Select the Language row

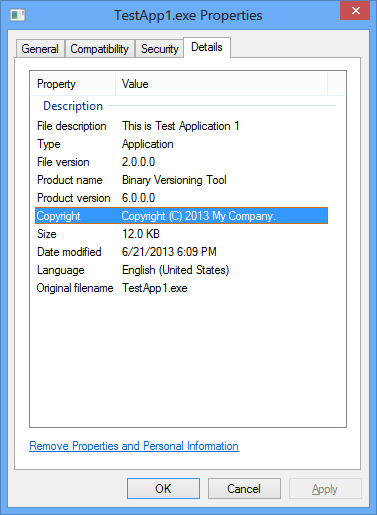click(x=181, y=270)
